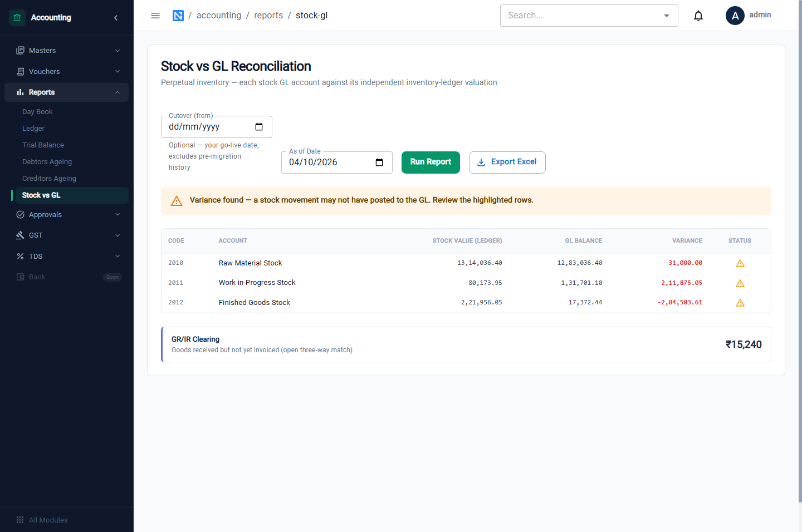Click the GL Balance column header
This screenshot has height=532, width=802.
click(584, 241)
